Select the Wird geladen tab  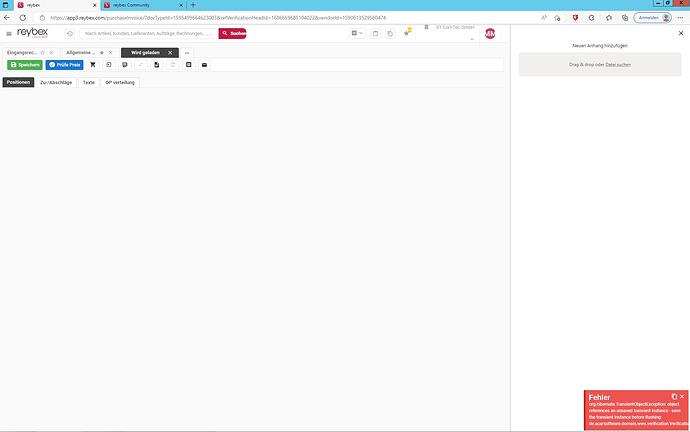pos(145,53)
